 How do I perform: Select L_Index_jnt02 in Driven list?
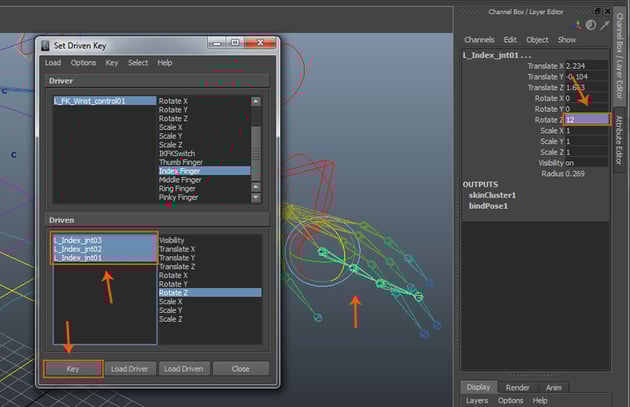(79, 249)
